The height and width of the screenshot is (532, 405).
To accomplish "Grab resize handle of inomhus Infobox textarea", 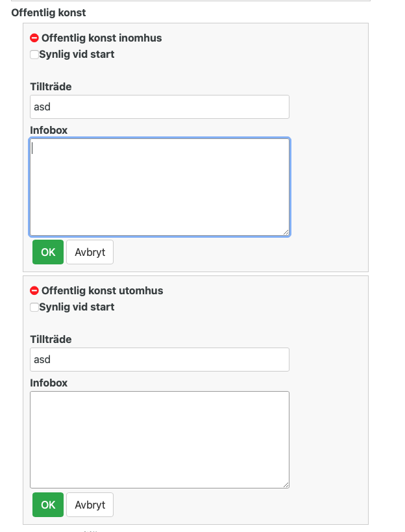I will click(x=286, y=233).
